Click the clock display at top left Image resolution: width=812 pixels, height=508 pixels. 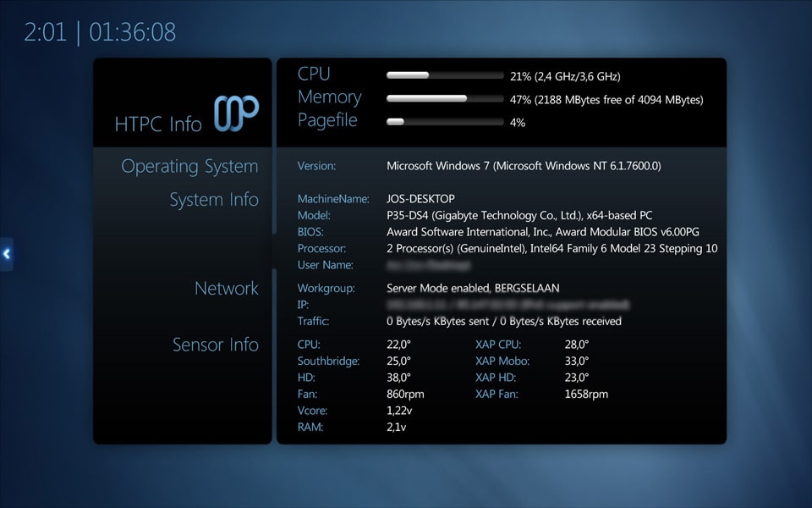[x=100, y=32]
